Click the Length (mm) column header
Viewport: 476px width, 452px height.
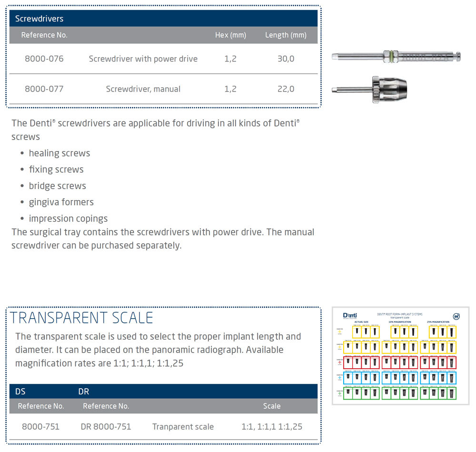click(286, 35)
